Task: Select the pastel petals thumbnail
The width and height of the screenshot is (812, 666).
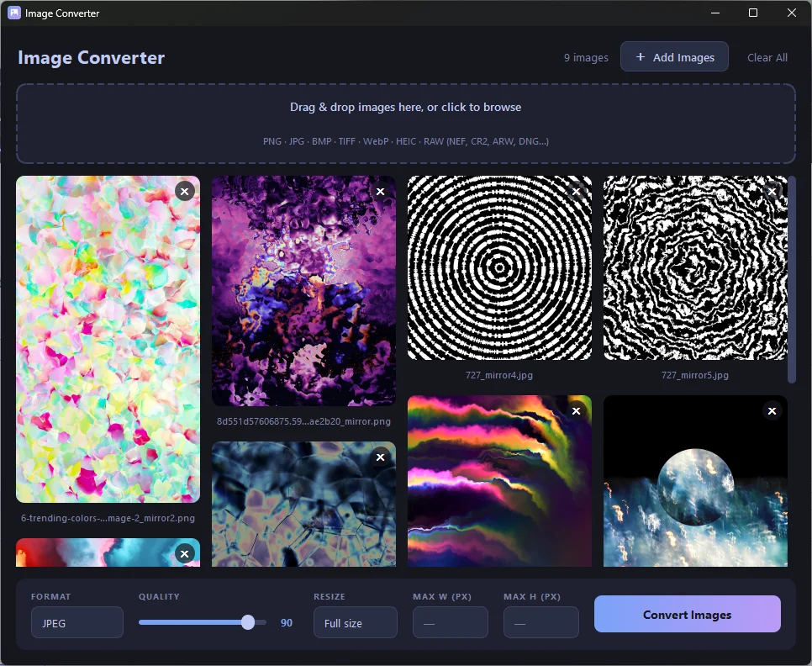Action: (x=108, y=339)
